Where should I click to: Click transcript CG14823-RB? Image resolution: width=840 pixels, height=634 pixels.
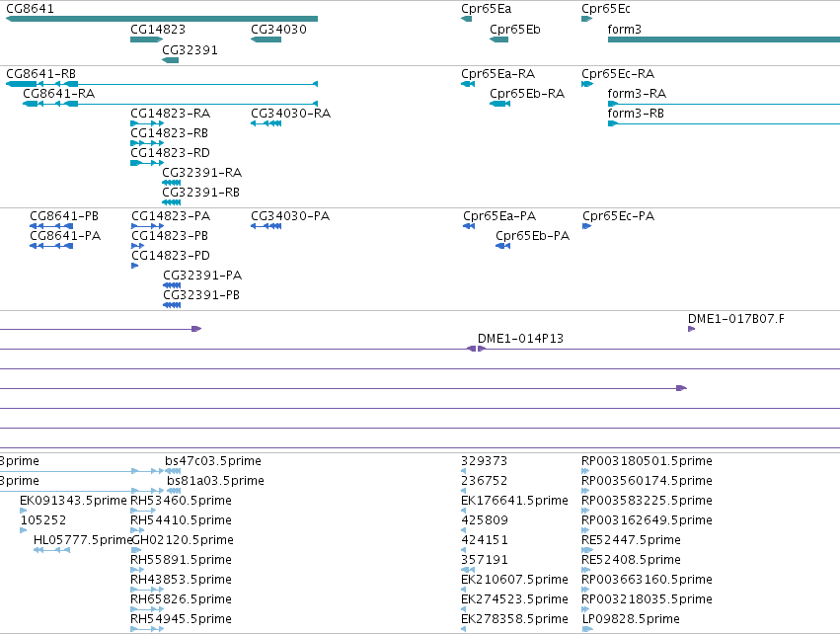(147, 143)
